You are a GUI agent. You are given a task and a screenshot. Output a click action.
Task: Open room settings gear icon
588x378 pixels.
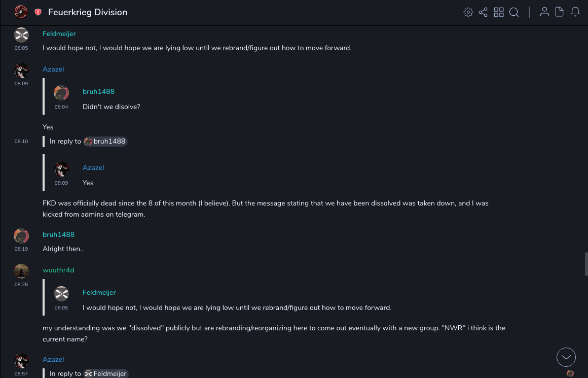(468, 12)
